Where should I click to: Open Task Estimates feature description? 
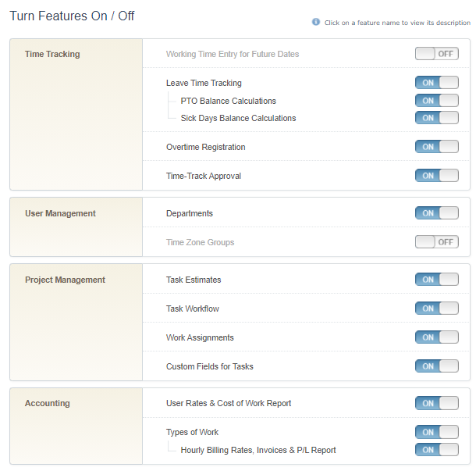coord(194,280)
